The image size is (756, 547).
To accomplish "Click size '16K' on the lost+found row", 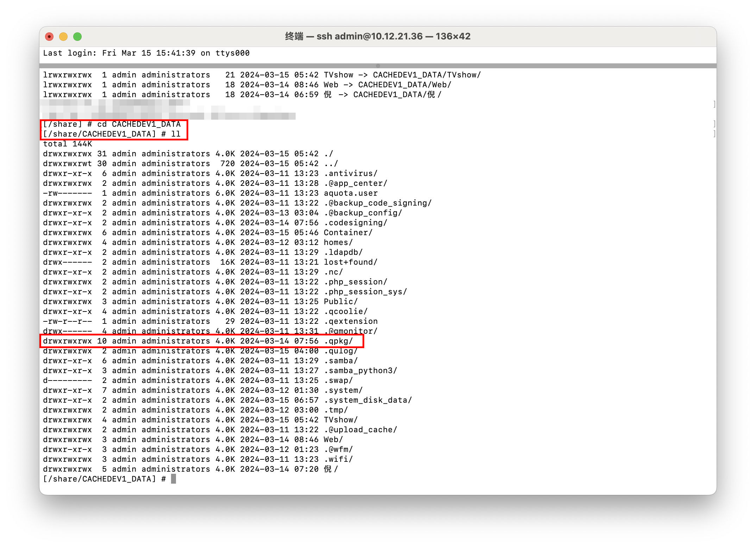I will pos(228,262).
